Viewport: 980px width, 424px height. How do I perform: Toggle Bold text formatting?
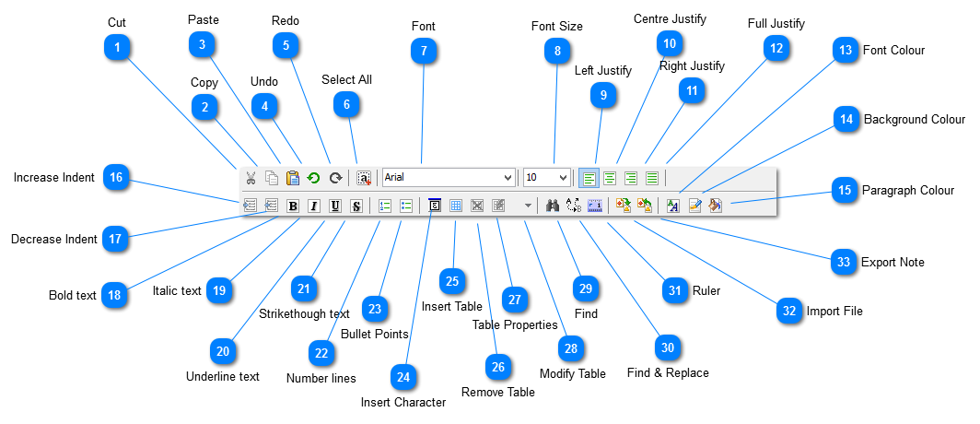coord(293,206)
